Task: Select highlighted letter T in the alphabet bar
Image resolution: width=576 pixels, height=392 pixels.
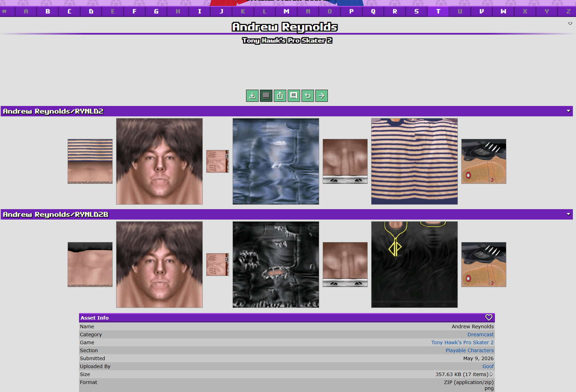Action: [438, 11]
